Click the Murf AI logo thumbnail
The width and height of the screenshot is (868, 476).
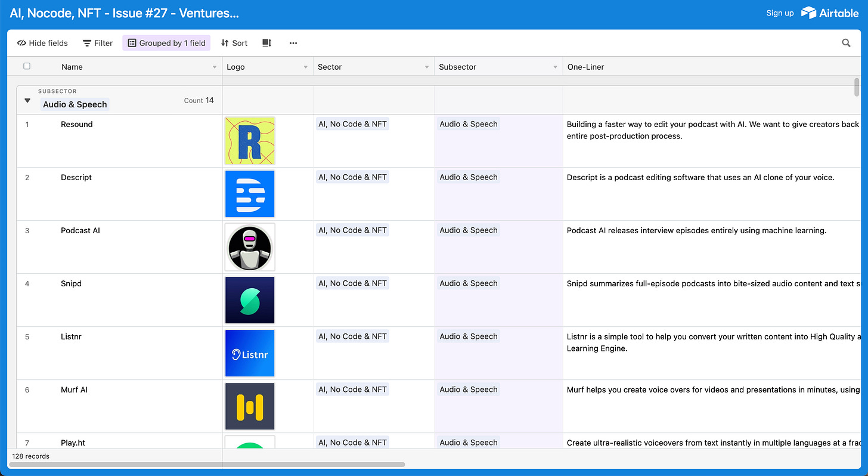(x=250, y=406)
